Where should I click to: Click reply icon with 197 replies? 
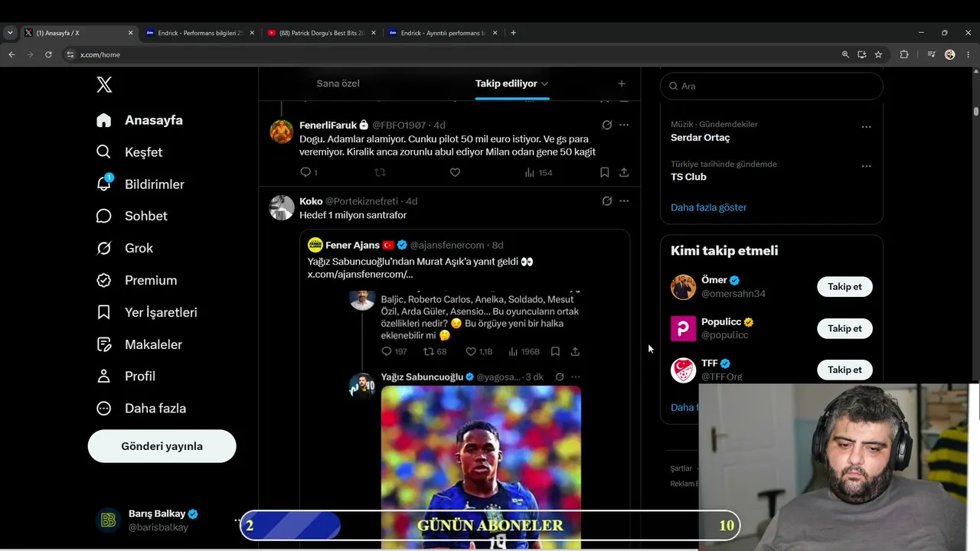[394, 351]
